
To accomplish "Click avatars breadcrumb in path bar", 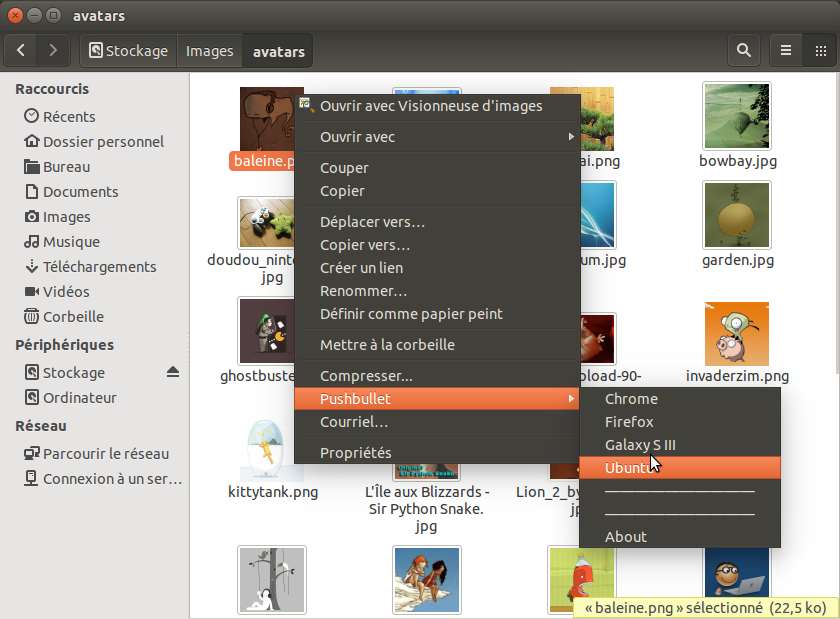I will pos(278,50).
